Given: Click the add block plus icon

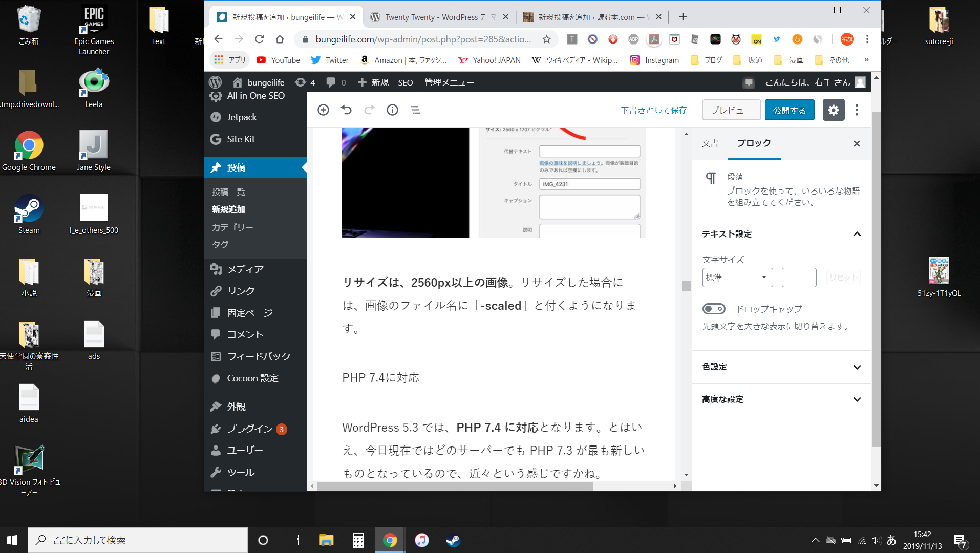Looking at the screenshot, I should pos(323,110).
